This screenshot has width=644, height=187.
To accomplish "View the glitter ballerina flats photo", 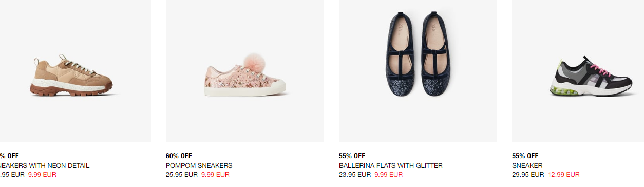I will coord(418,71).
